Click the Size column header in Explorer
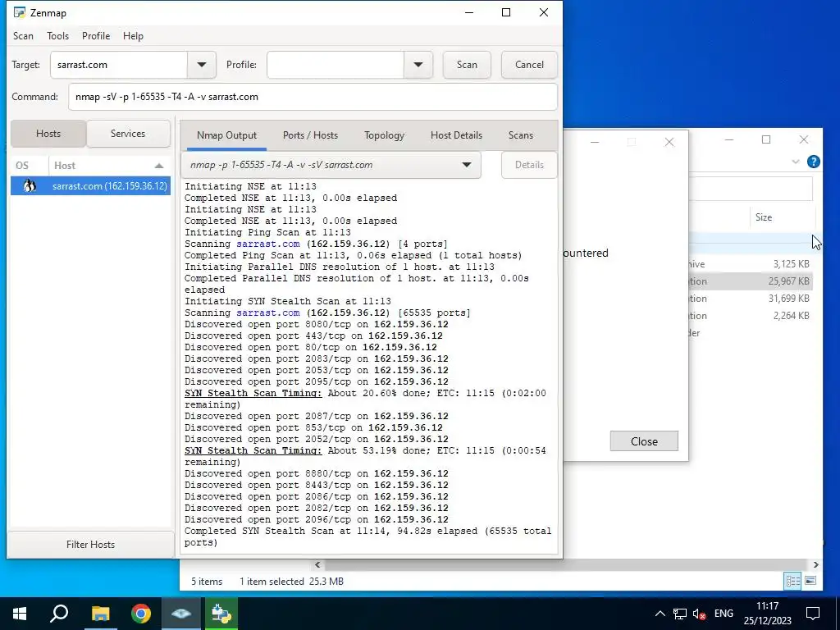840x630 pixels. click(x=764, y=217)
